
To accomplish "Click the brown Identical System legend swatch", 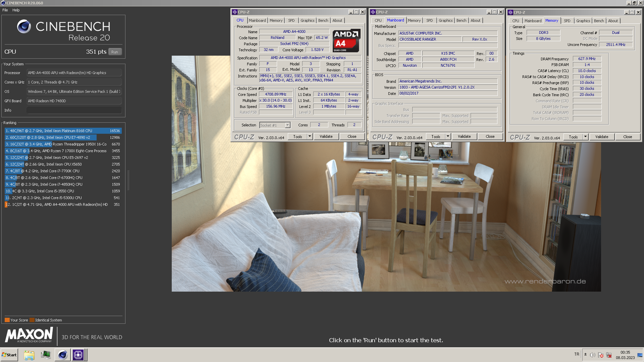I will pyautogui.click(x=32, y=320).
